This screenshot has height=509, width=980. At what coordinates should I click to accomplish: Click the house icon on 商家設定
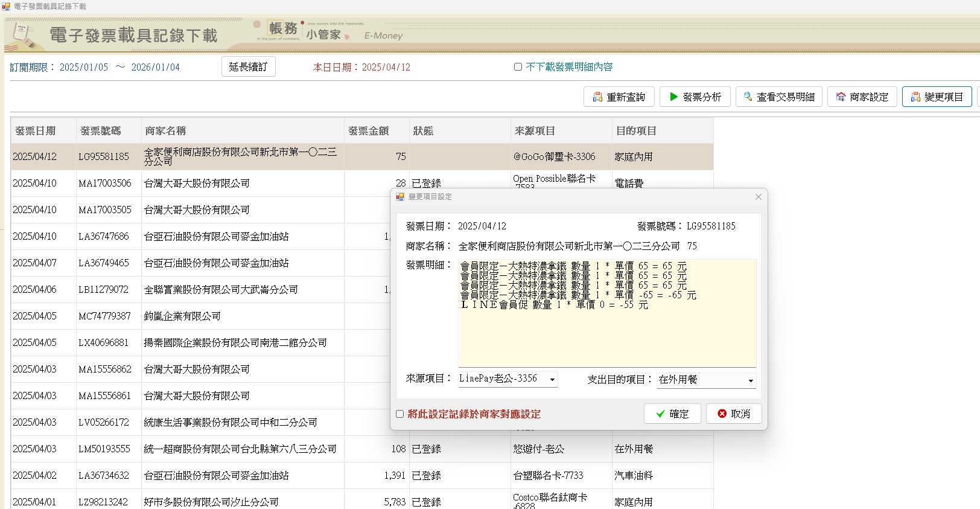click(x=841, y=97)
